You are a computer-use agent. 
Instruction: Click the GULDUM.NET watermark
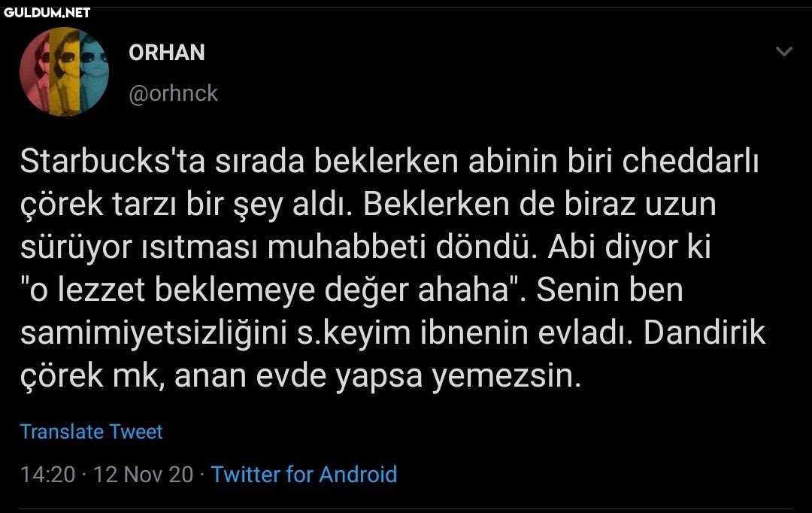pyautogui.click(x=47, y=12)
